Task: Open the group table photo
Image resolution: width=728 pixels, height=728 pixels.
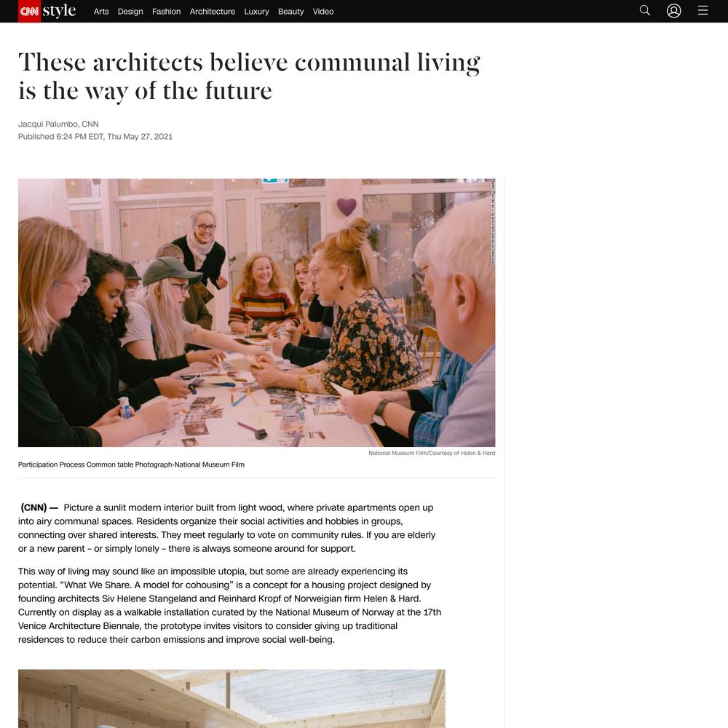Action: click(257, 312)
